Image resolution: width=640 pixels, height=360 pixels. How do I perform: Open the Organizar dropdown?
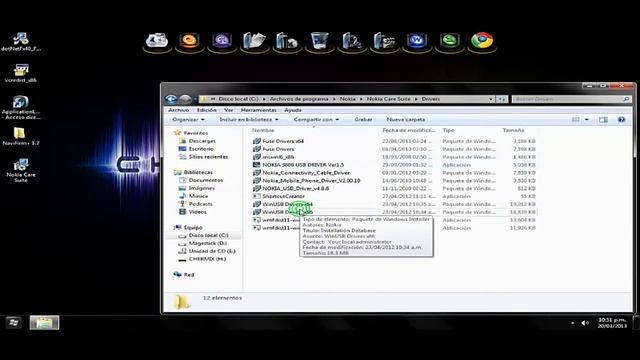[x=188, y=120]
